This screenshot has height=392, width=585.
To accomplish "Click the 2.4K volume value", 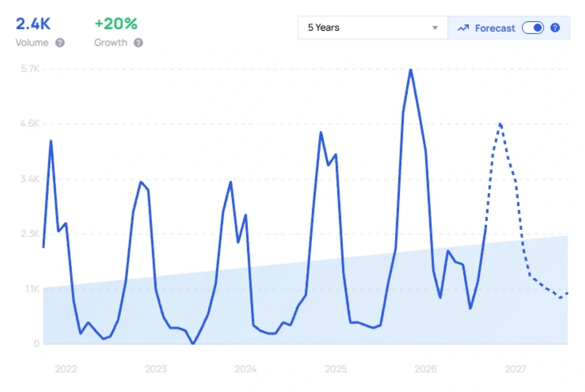I will coord(33,23).
